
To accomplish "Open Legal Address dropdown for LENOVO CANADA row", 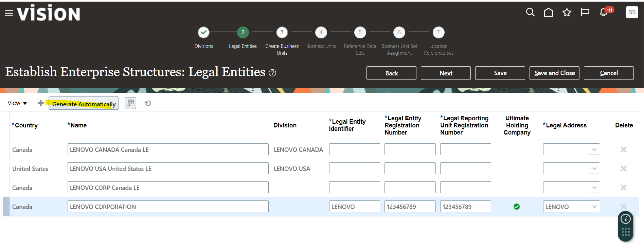I will [594, 149].
